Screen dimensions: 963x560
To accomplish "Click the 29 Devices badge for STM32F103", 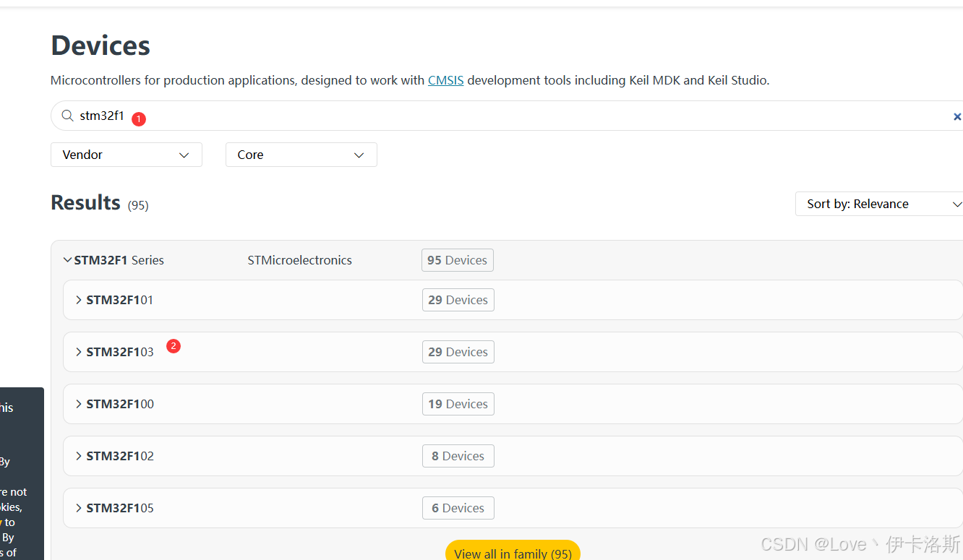I will [x=458, y=352].
